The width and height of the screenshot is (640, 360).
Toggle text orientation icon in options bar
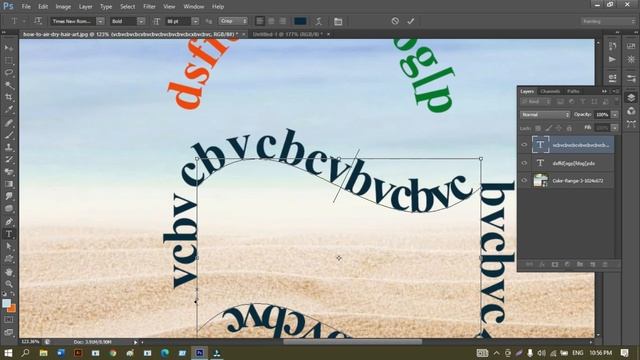tap(38, 21)
